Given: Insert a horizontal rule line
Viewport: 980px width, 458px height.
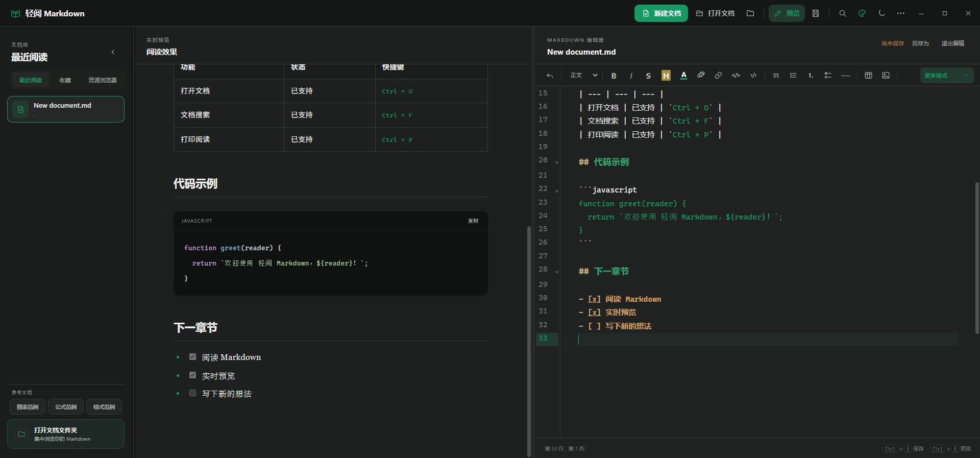Looking at the screenshot, I should click(x=846, y=76).
